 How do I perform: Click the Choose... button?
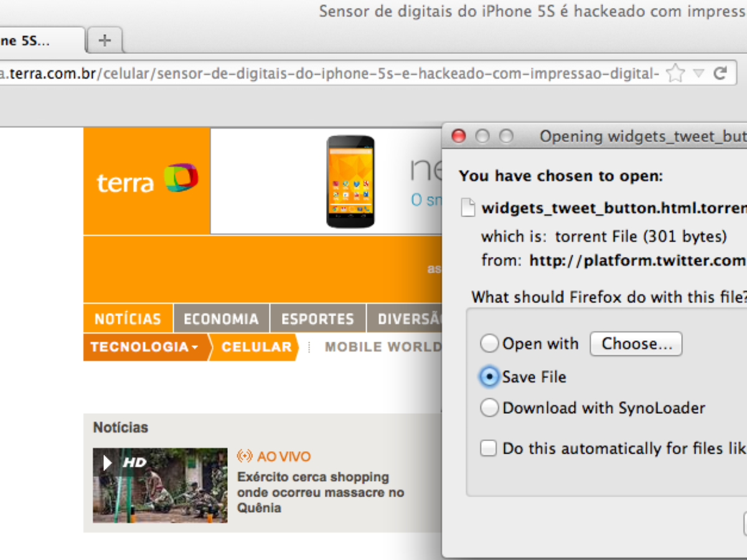pos(636,343)
